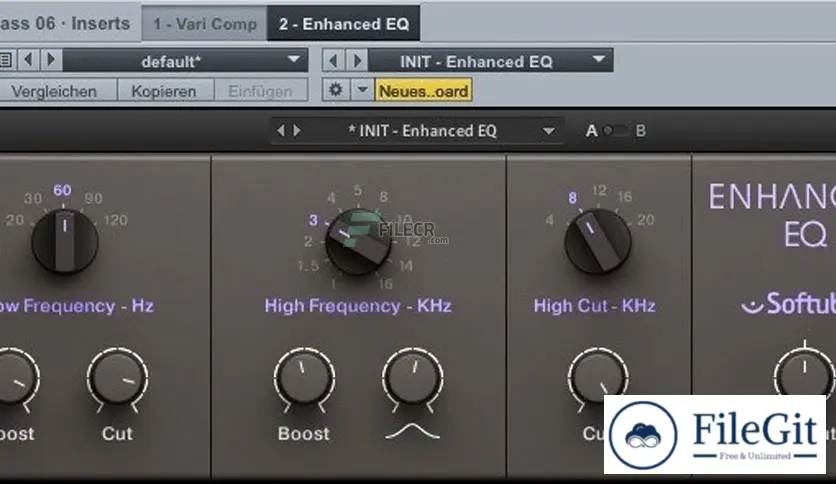Click the 12 KHz label on High Cut dial

tap(599, 190)
